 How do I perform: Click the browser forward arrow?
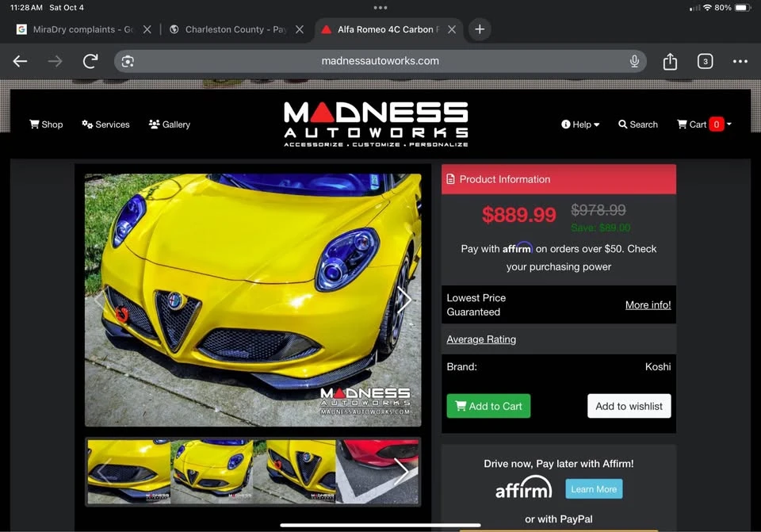(x=55, y=61)
